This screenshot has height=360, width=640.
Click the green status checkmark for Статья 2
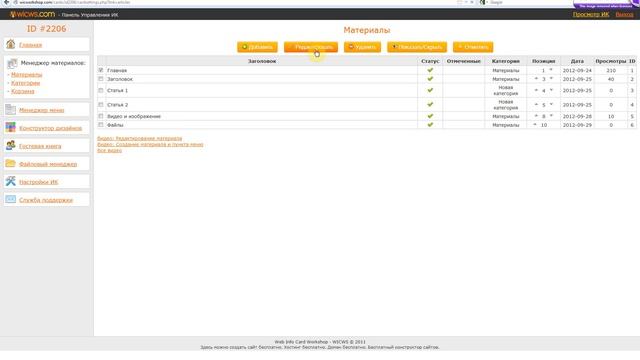point(430,104)
